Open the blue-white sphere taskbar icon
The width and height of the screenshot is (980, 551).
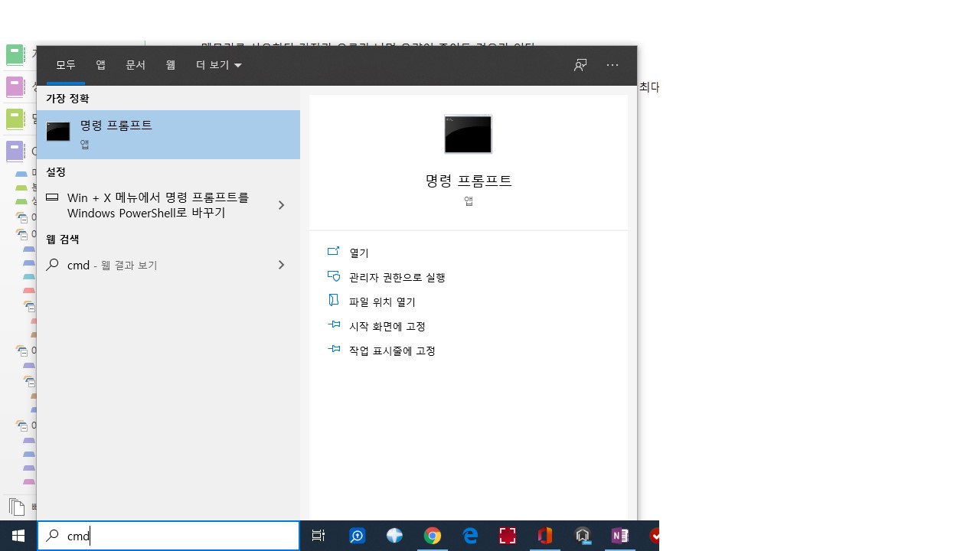[x=394, y=536]
